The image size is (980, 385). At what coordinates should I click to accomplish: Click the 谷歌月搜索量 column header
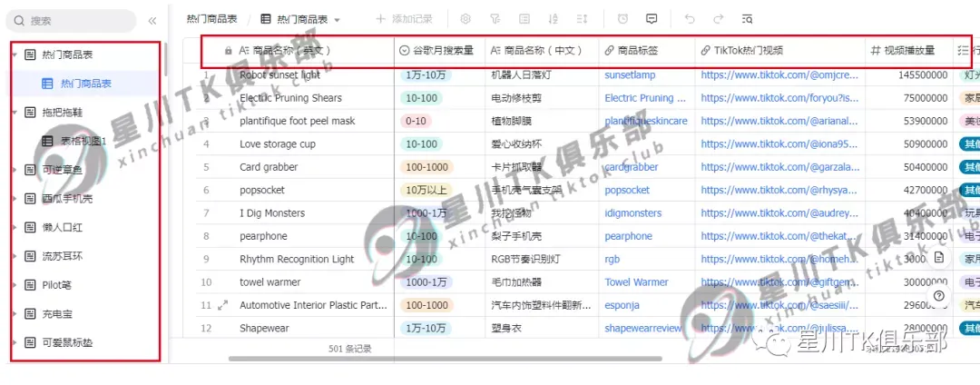click(x=440, y=51)
